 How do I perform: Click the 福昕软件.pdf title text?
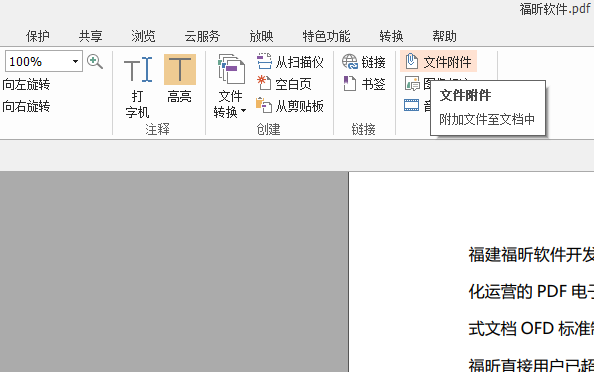[x=555, y=9]
